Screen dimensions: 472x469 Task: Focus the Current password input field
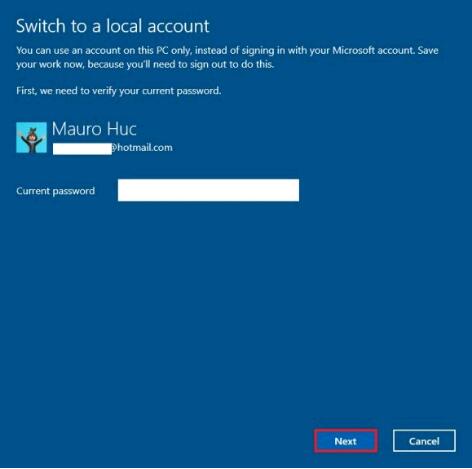click(x=208, y=190)
